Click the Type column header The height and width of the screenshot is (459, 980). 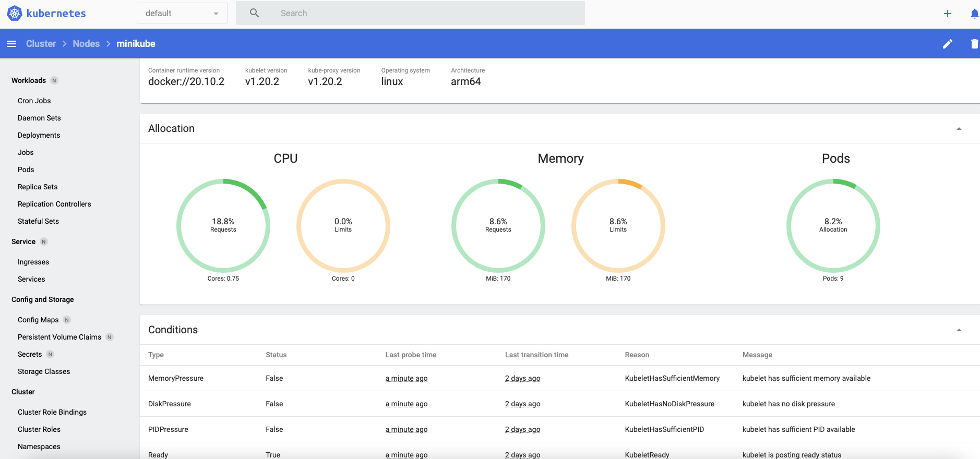click(156, 355)
